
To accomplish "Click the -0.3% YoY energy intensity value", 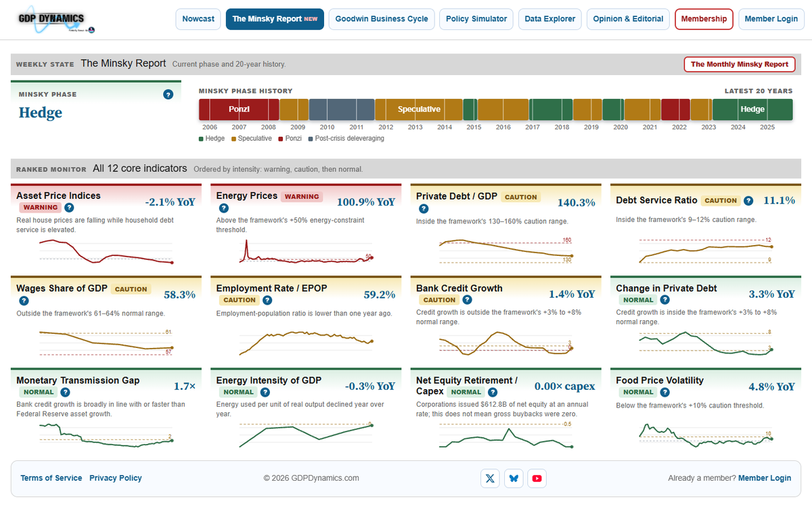I will 370,387.
